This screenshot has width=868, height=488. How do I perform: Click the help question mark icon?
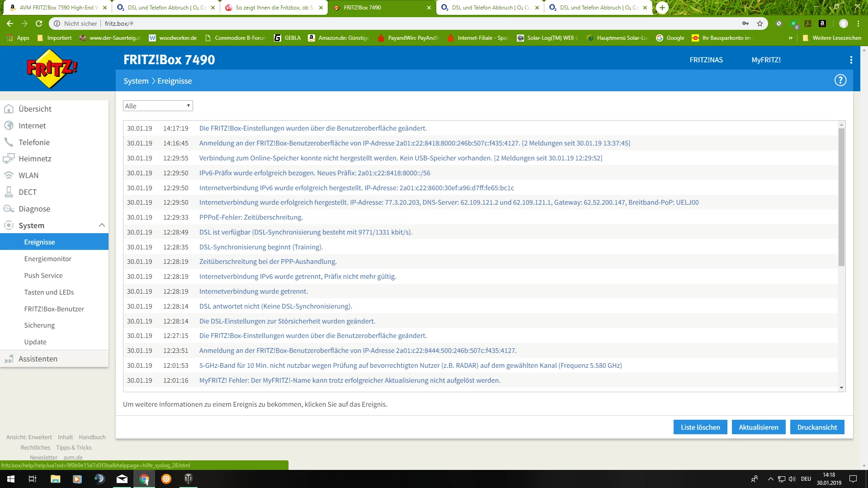pos(840,80)
